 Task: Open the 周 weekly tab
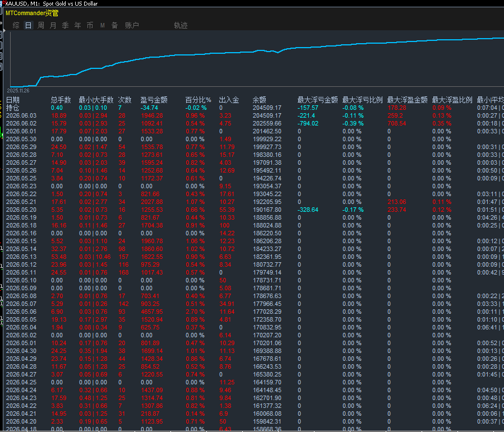[x=41, y=25]
